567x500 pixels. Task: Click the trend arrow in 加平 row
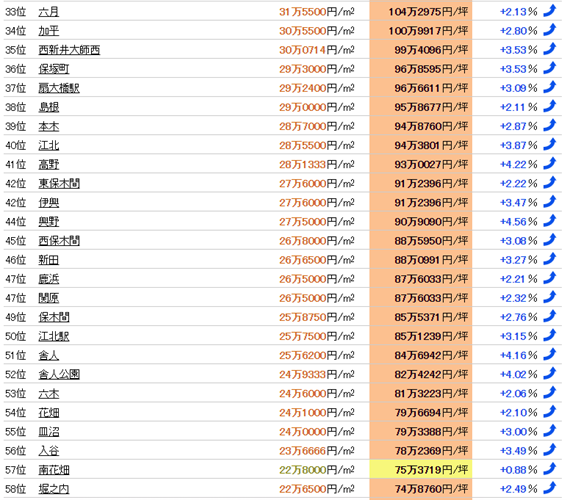coord(550,30)
